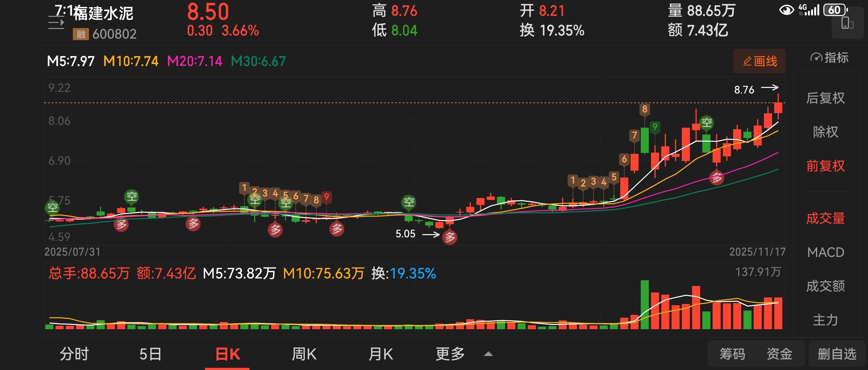Switch to the 周K weekly tab
The image size is (868, 370).
click(x=304, y=354)
